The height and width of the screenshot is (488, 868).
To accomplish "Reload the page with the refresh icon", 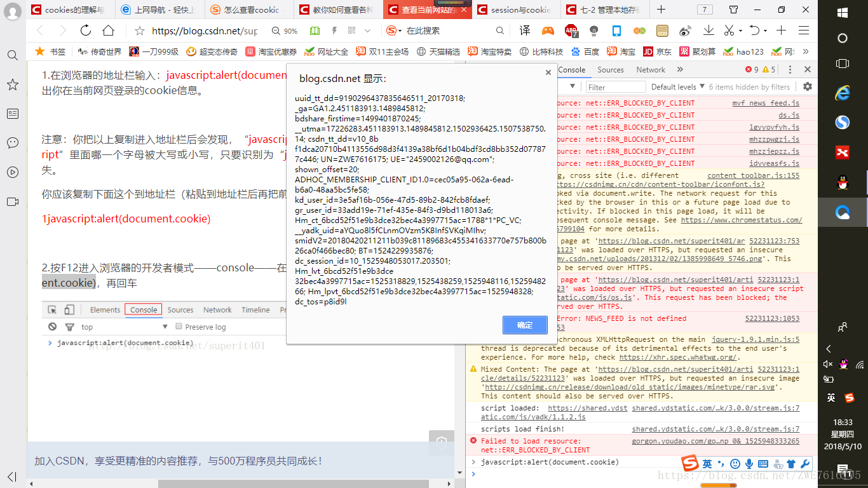I will tap(85, 30).
